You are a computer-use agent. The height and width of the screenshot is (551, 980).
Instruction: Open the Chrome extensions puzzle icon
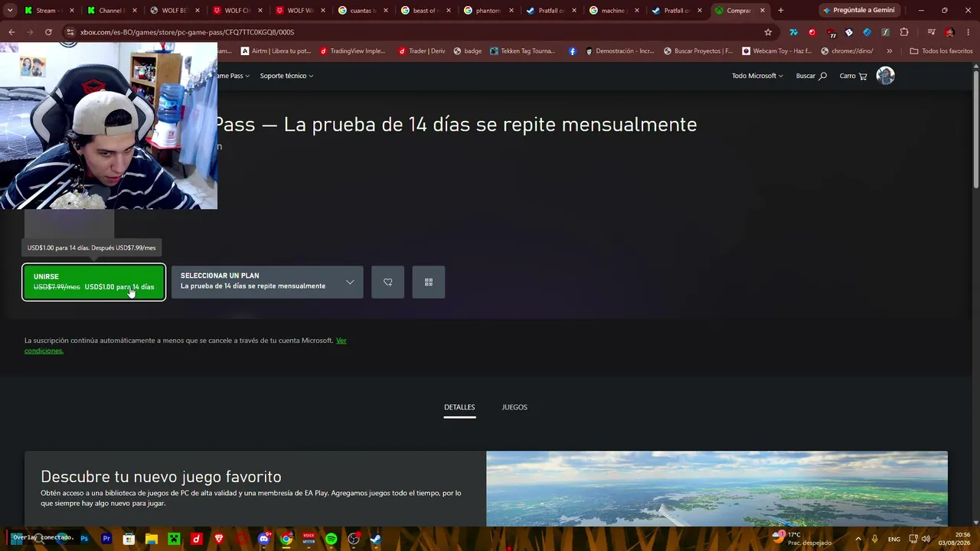tap(904, 32)
